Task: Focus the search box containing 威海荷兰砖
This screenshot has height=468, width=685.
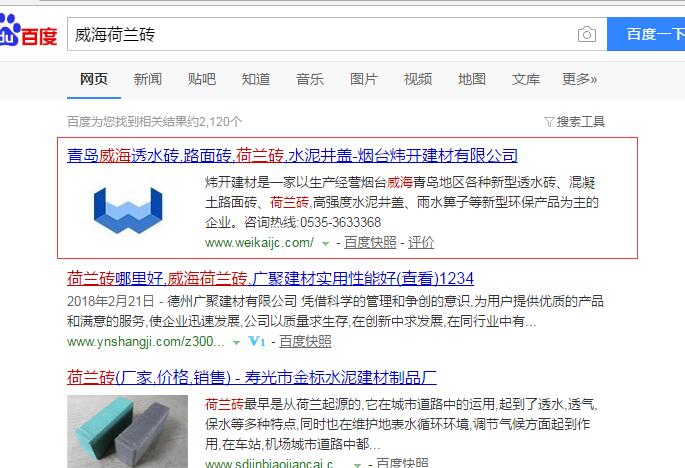Action: point(320,35)
